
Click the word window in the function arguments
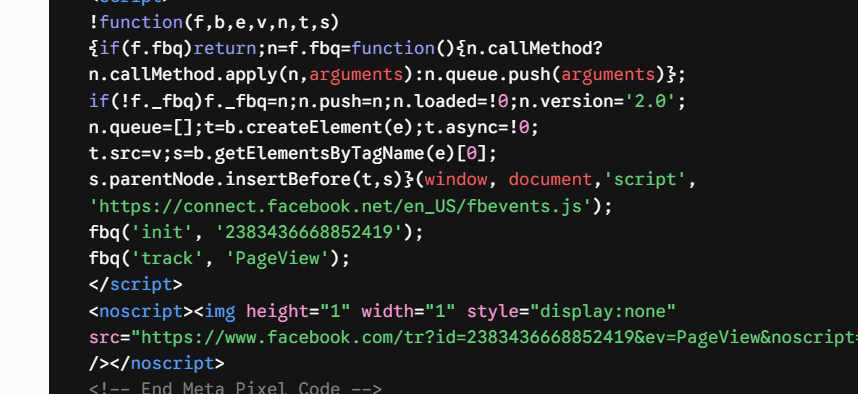click(455, 180)
